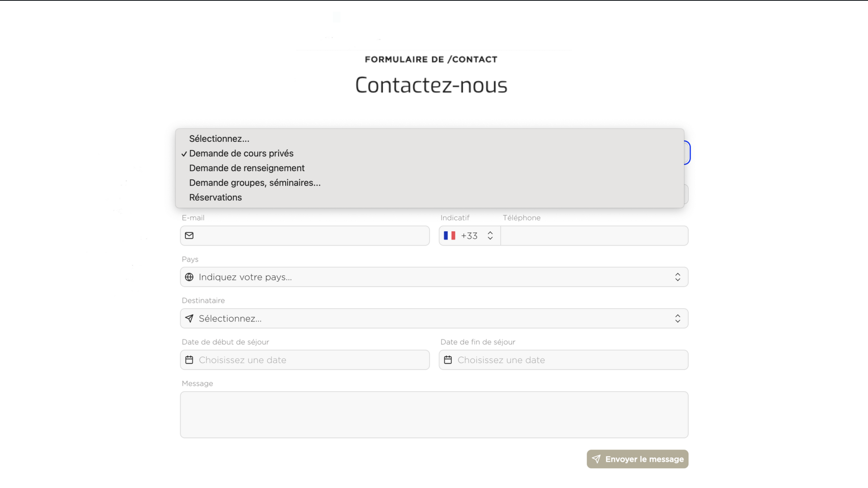Select Demande groupes, séminaires... option
This screenshot has width=868, height=488.
255,183
